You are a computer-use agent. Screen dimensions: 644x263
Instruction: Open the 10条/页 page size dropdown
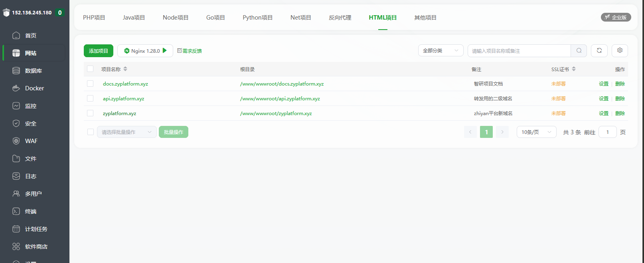536,132
